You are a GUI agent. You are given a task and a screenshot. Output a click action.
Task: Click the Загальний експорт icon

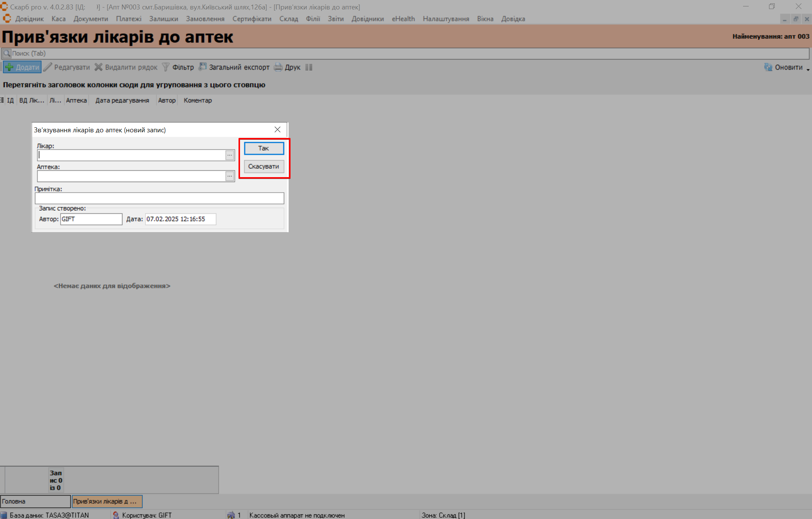click(x=203, y=67)
